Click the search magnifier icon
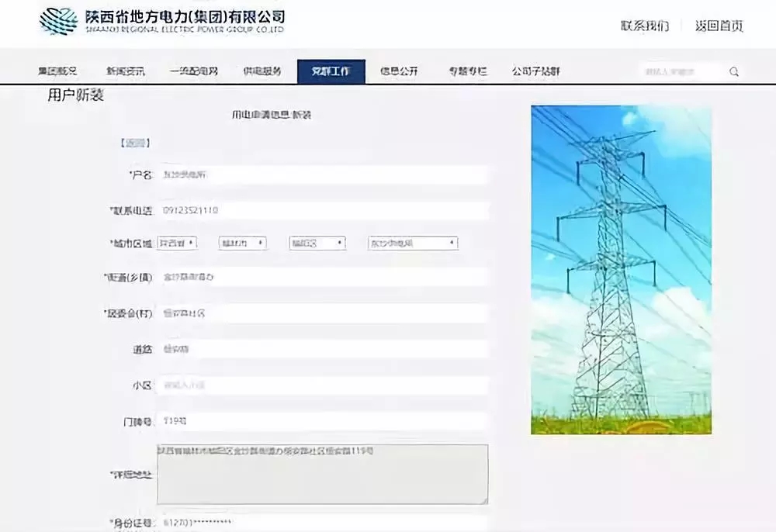 coord(734,71)
